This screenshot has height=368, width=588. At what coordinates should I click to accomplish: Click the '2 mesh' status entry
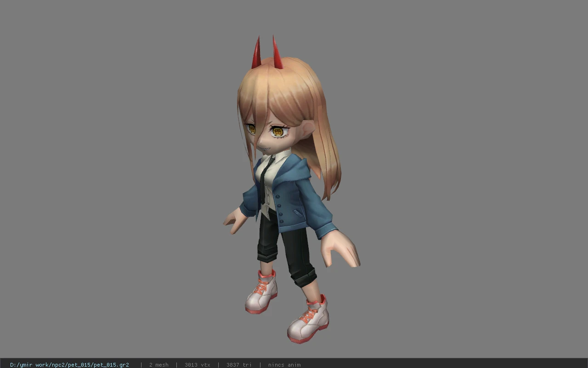[158, 365]
